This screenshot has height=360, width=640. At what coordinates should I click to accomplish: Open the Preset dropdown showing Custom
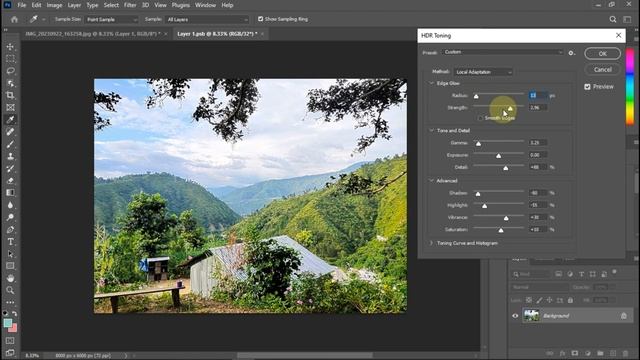tap(503, 52)
